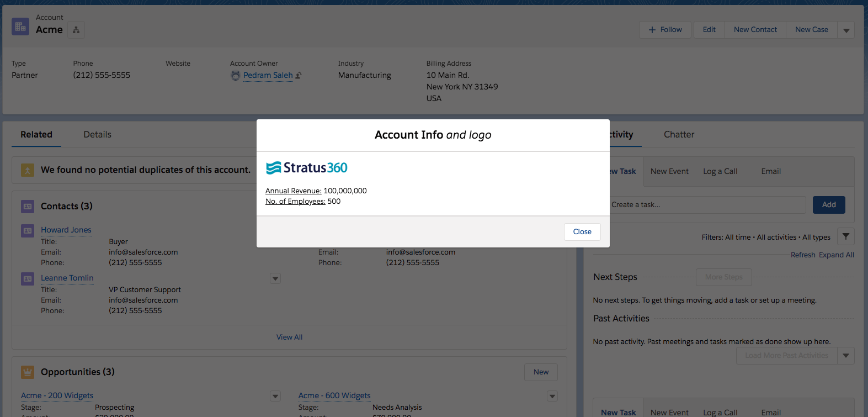Switch to the Details tab

(x=97, y=135)
